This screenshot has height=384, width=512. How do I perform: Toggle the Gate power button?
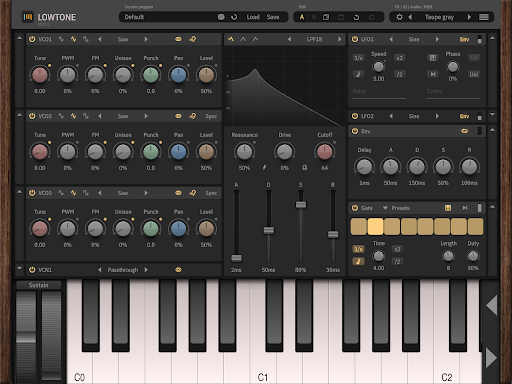click(x=355, y=208)
